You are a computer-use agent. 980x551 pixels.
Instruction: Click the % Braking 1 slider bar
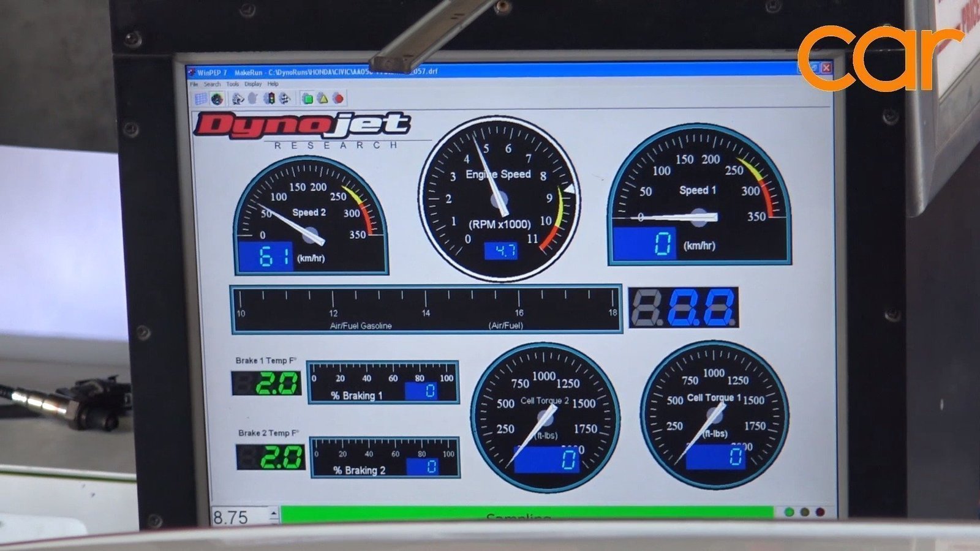point(383,383)
